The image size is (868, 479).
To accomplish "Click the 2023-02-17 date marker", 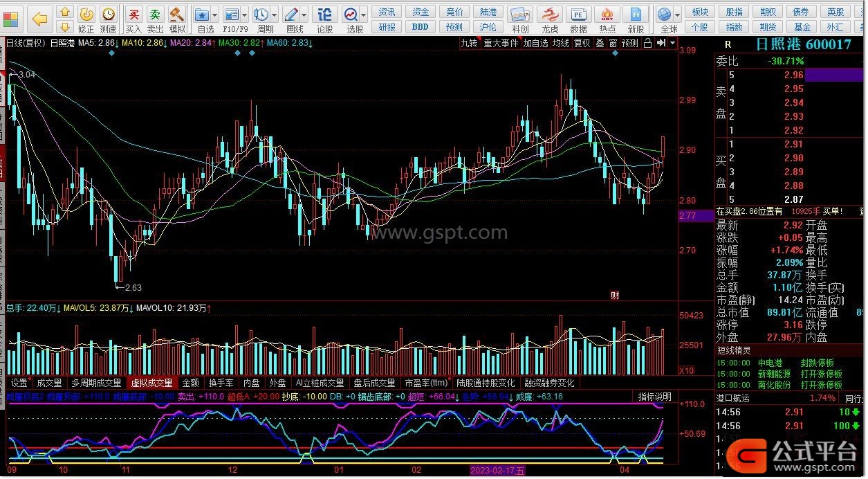I will [497, 471].
